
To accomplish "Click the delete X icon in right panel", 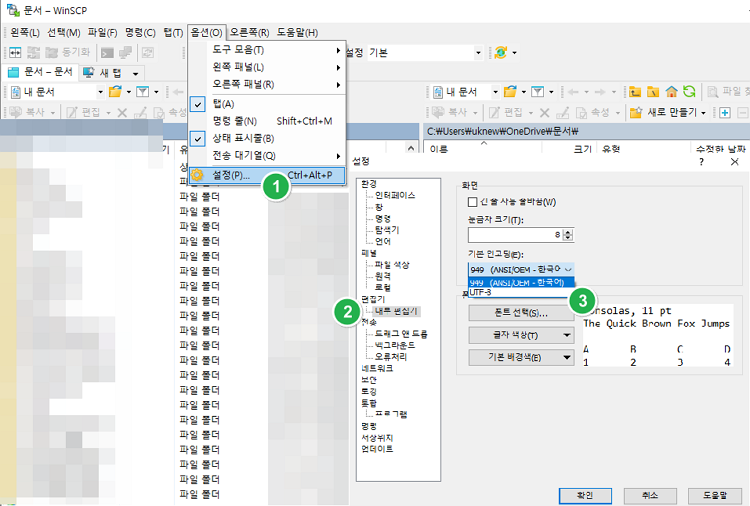I will pyautogui.click(x=544, y=112).
